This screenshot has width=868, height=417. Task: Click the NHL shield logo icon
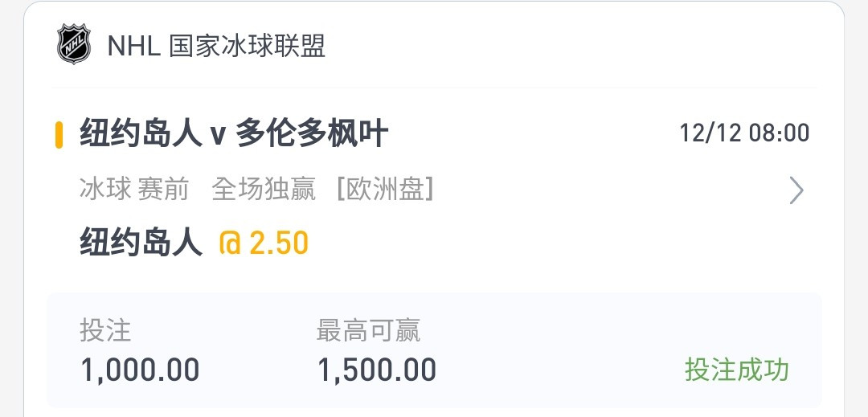[x=74, y=43]
